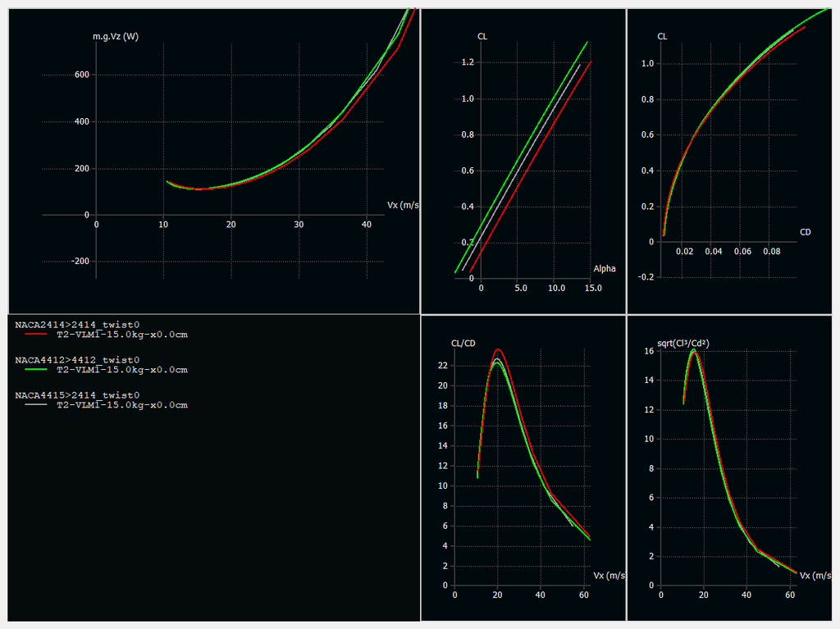Image resolution: width=840 pixels, height=629 pixels.
Task: Click the m.g.Vz (W) axis title
Action: pyautogui.click(x=116, y=37)
